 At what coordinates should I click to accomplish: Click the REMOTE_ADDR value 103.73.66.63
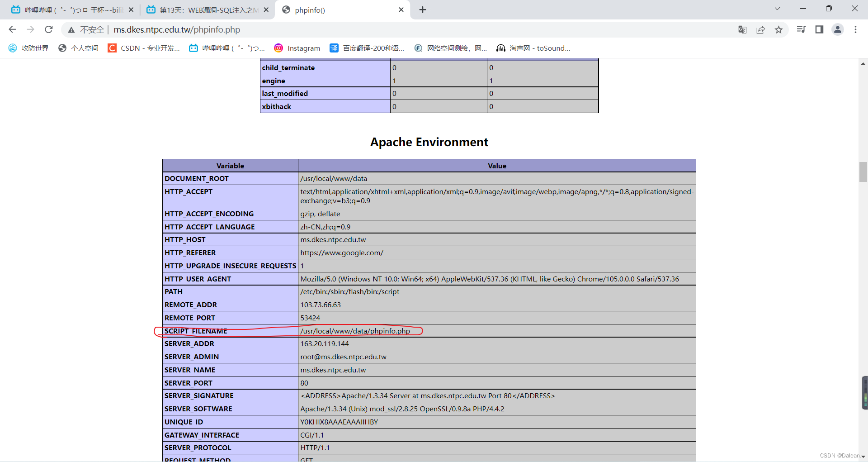tap(321, 305)
